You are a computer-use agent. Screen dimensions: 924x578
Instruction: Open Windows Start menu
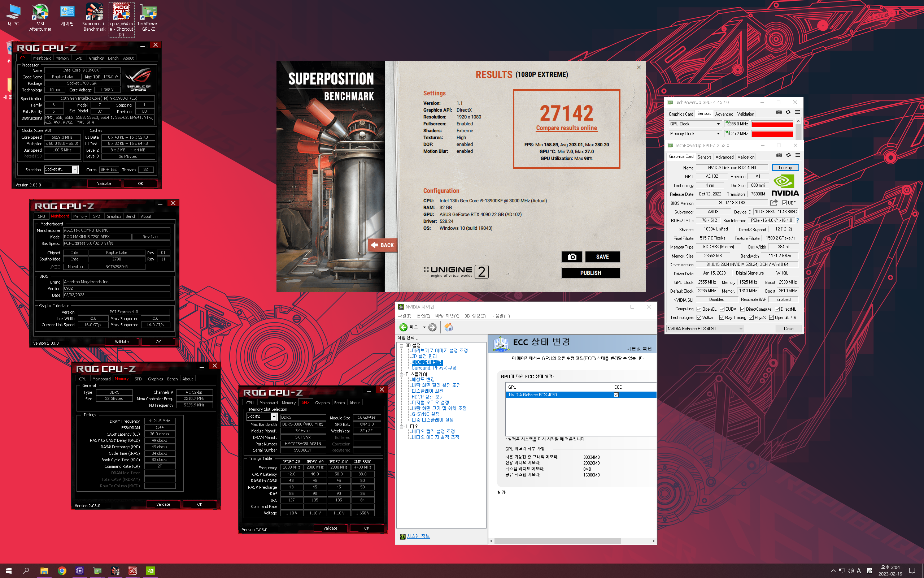coord(8,571)
